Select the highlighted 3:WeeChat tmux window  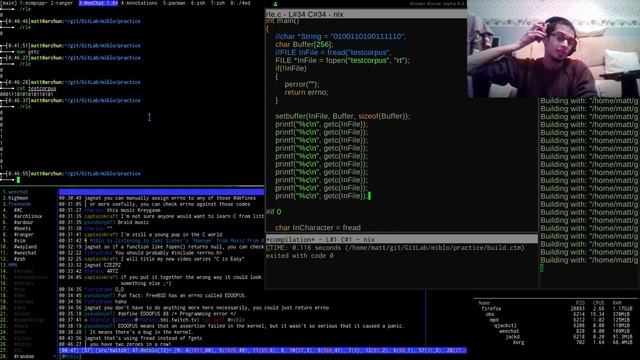(98, 3)
